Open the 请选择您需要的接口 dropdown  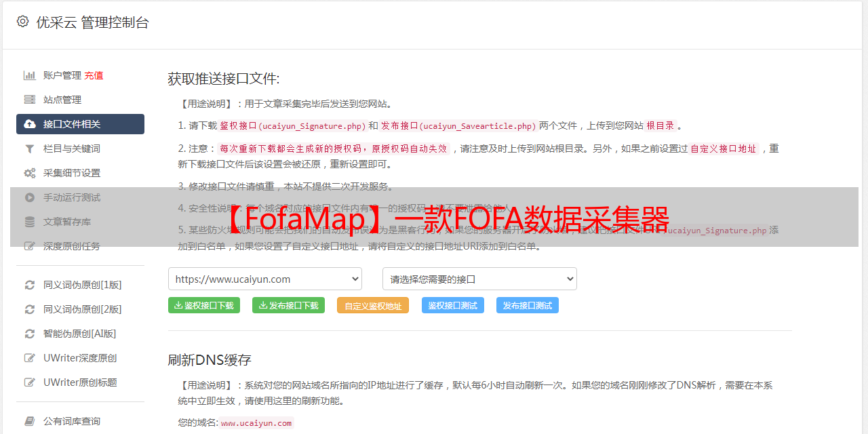tap(480, 279)
